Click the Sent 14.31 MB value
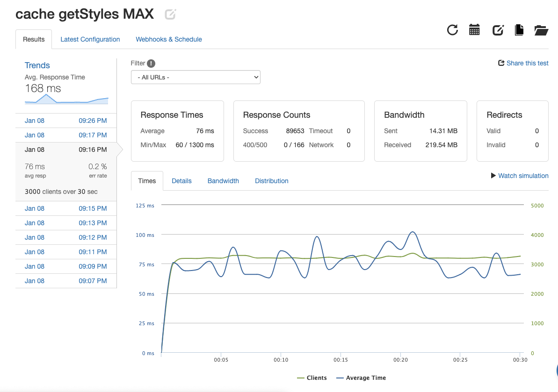This screenshot has width=558, height=392. (443, 131)
